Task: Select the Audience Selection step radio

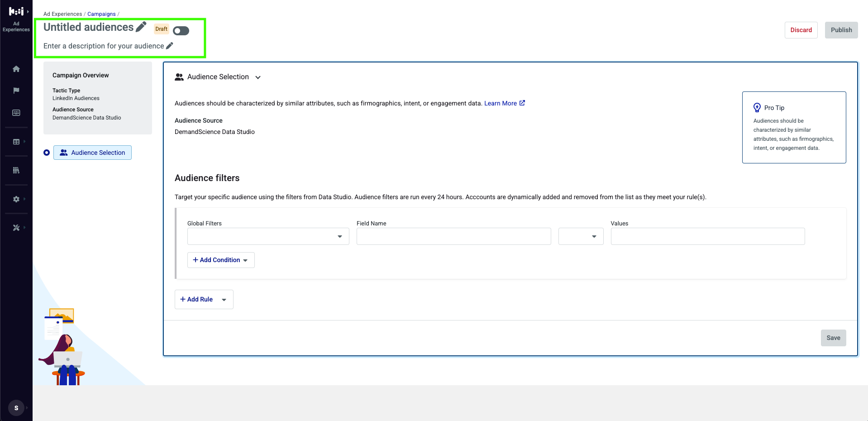Action: coord(47,153)
